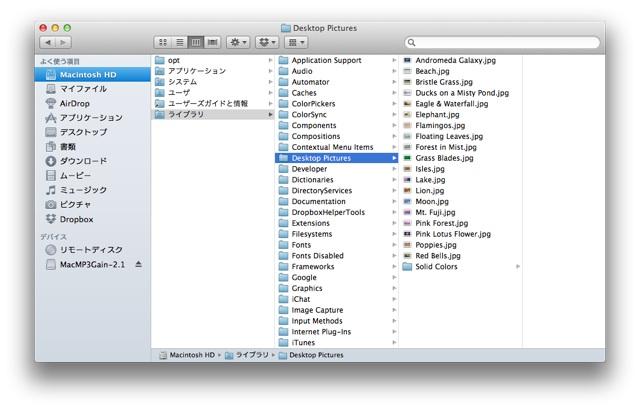Click Macintosh HD in the path bar
This screenshot has height=410, width=640.
tap(192, 355)
